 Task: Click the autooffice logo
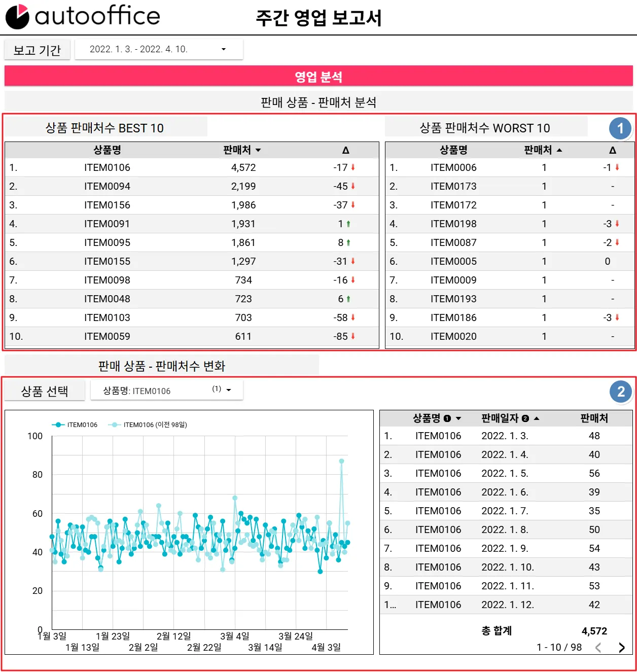(83, 16)
